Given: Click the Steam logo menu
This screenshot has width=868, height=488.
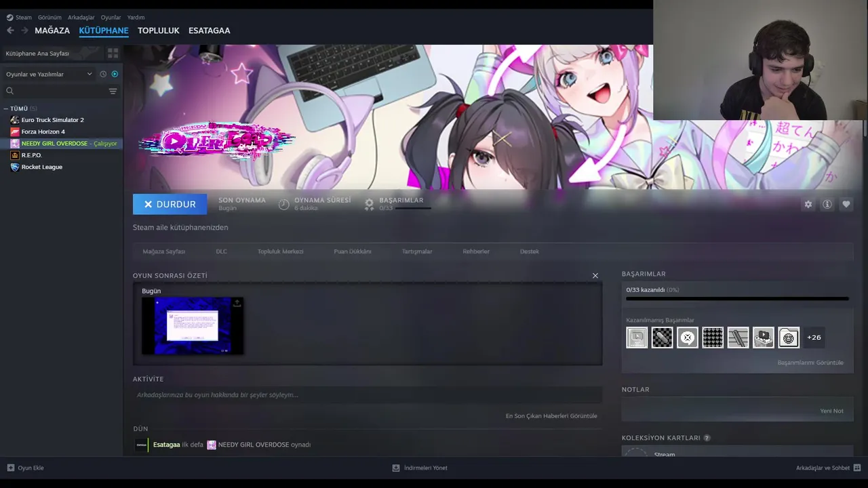Looking at the screenshot, I should tap(19, 18).
